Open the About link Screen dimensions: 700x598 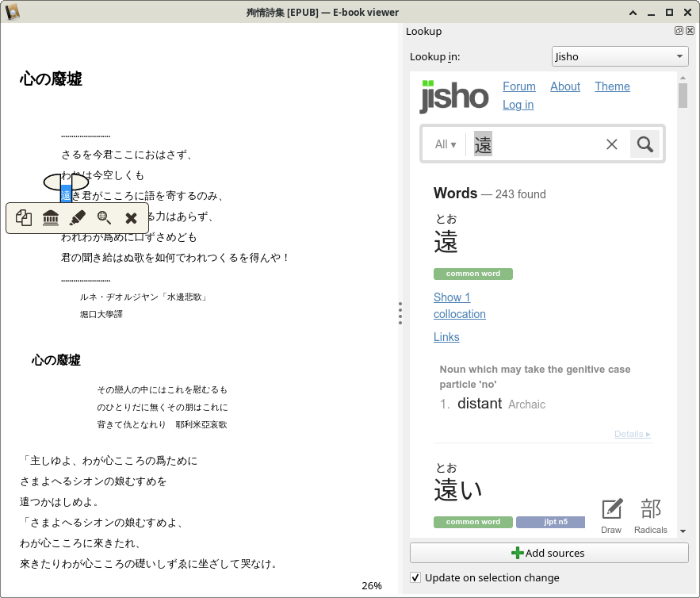pyautogui.click(x=564, y=86)
